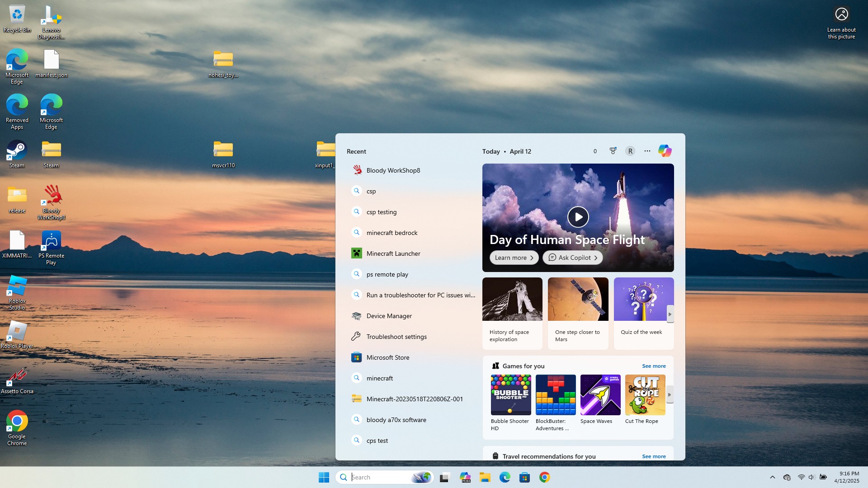The height and width of the screenshot is (488, 868).
Task: Click the Windows Start button on the taskbar
Action: coord(324,477)
